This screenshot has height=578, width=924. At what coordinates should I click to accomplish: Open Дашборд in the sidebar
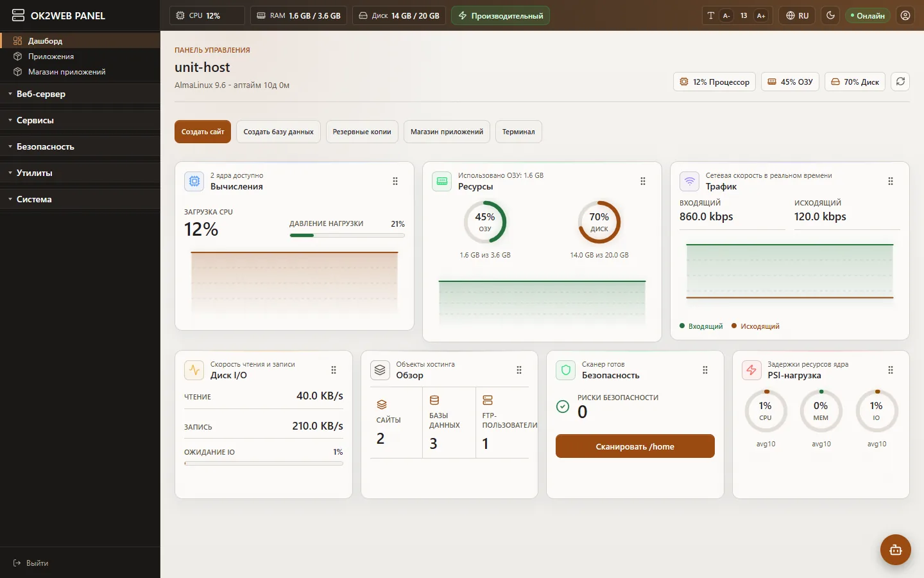[80, 40]
